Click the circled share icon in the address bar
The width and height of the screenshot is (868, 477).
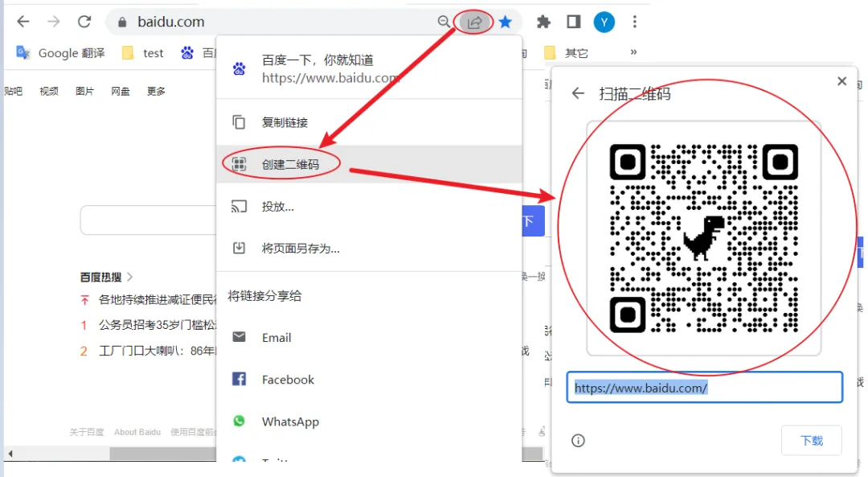pos(474,22)
